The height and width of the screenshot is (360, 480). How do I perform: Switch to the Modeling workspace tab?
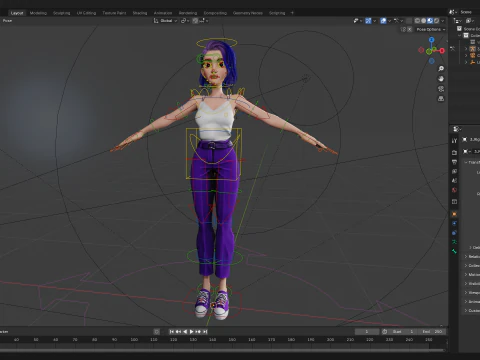(38, 13)
